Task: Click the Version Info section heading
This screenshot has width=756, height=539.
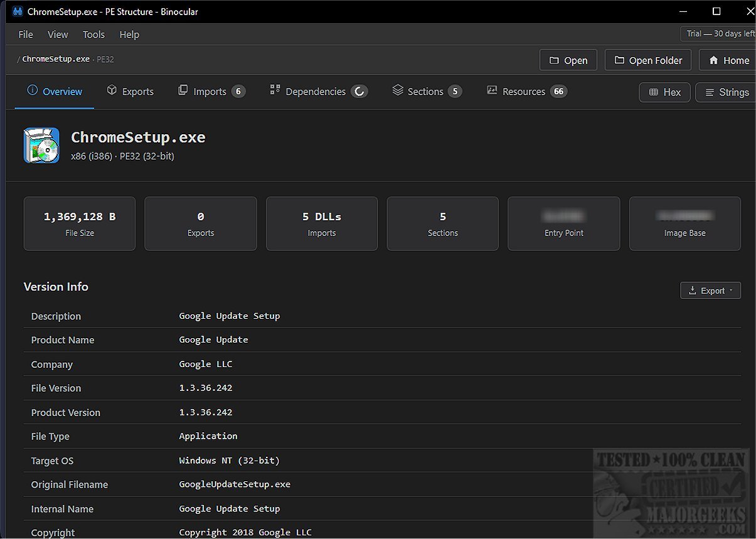Action: (x=56, y=287)
